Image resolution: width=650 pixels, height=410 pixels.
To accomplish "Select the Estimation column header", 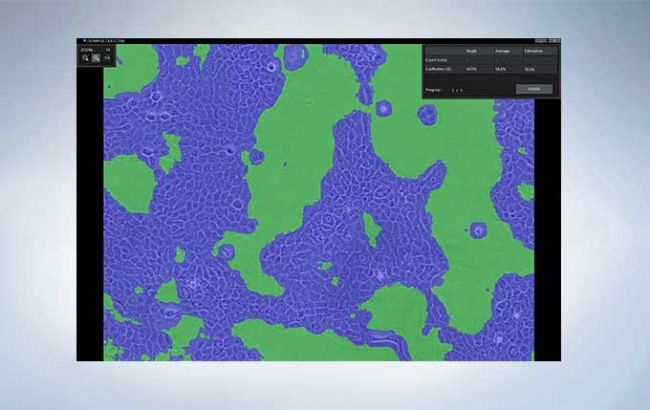I will point(533,51).
